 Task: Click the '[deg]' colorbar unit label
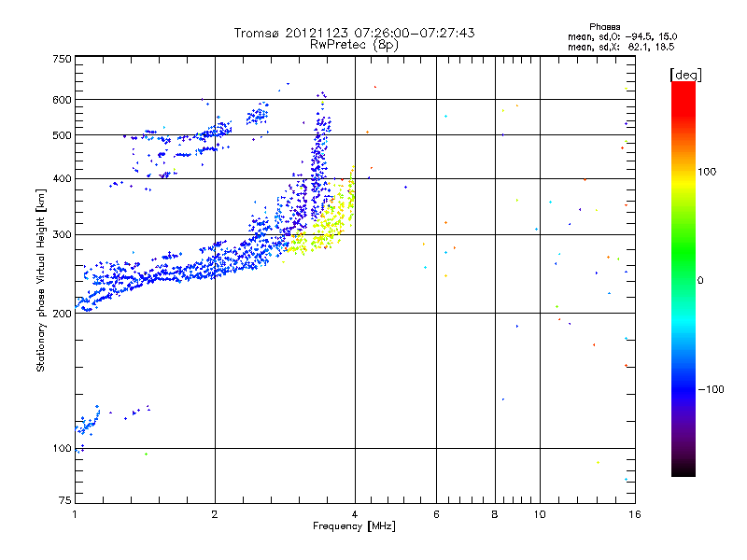coord(685,76)
